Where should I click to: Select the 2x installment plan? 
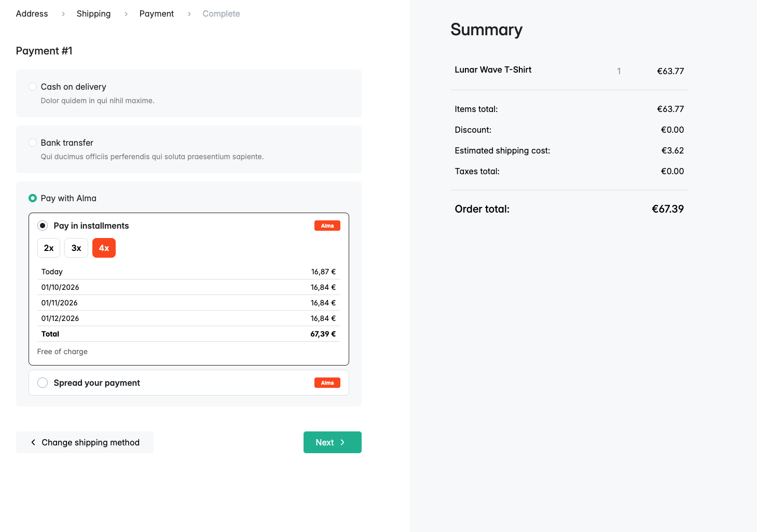point(49,248)
